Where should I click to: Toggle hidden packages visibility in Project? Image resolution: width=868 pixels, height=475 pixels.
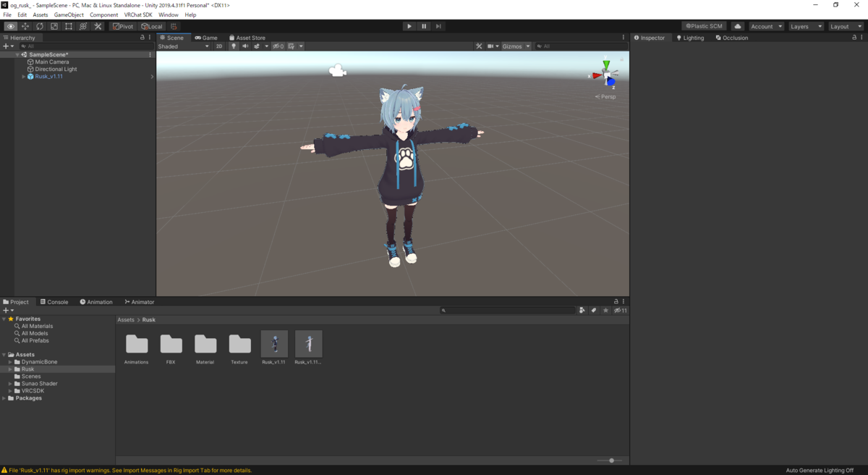click(x=621, y=310)
